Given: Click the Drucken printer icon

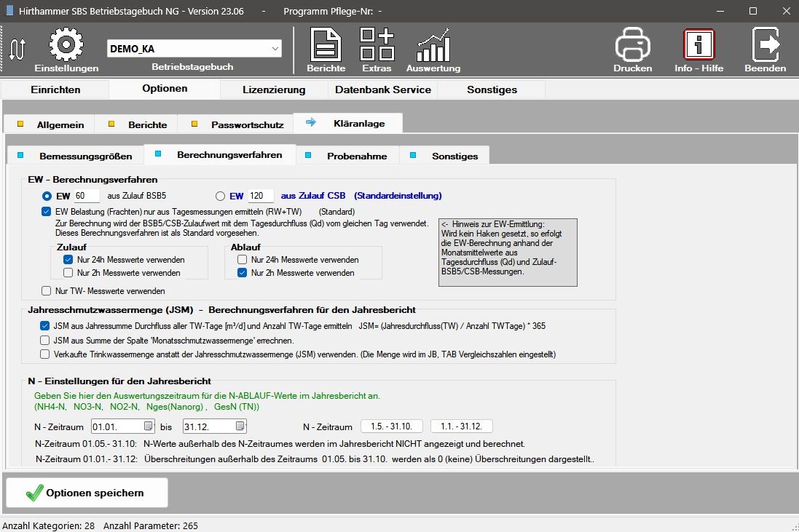Looking at the screenshot, I should coord(632,45).
